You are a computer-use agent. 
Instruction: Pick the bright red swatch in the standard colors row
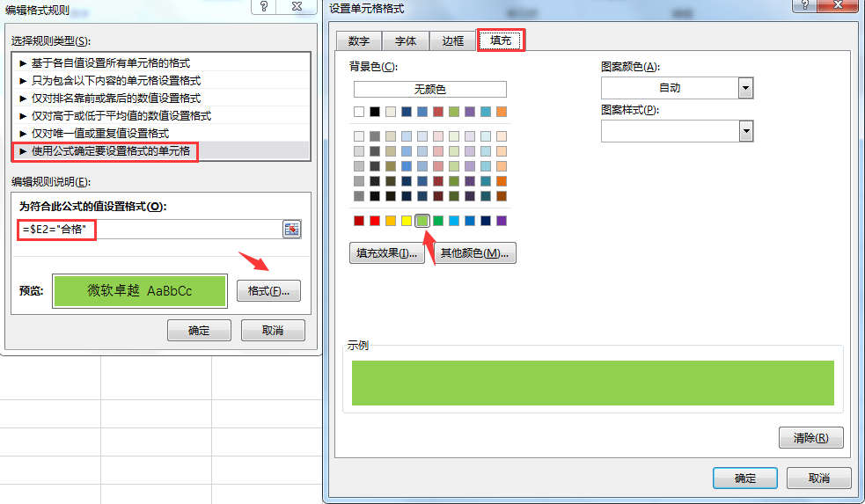click(x=375, y=221)
